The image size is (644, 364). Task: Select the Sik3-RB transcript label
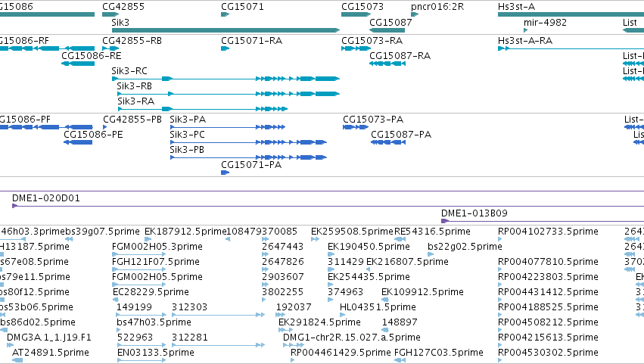(x=134, y=86)
